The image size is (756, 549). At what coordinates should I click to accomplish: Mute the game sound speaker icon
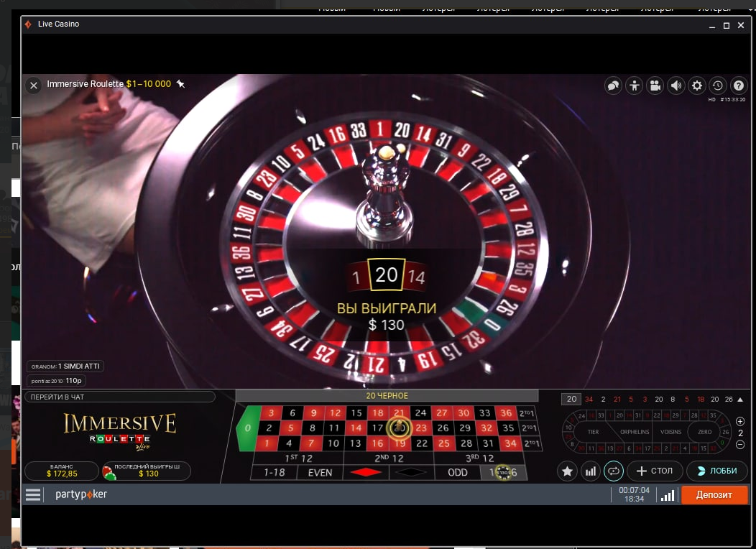(676, 86)
